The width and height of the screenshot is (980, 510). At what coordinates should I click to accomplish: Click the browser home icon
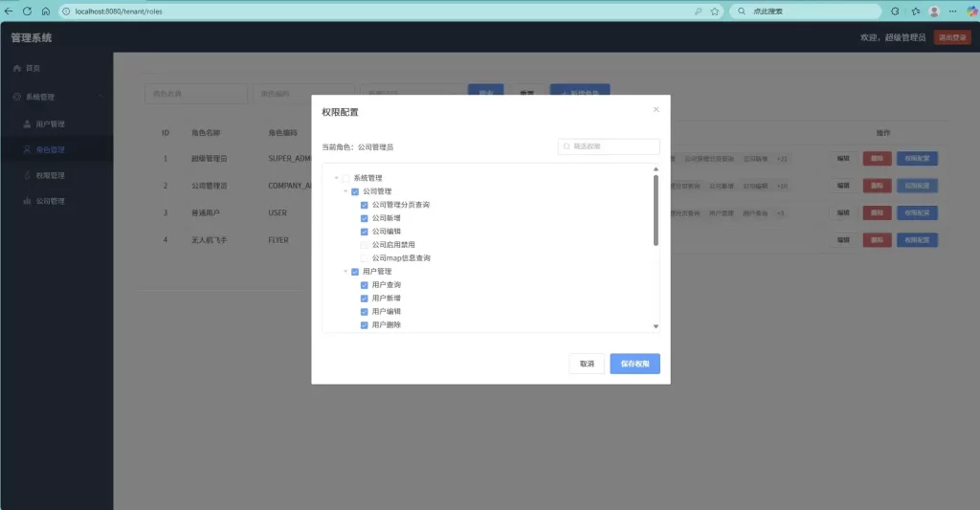45,11
